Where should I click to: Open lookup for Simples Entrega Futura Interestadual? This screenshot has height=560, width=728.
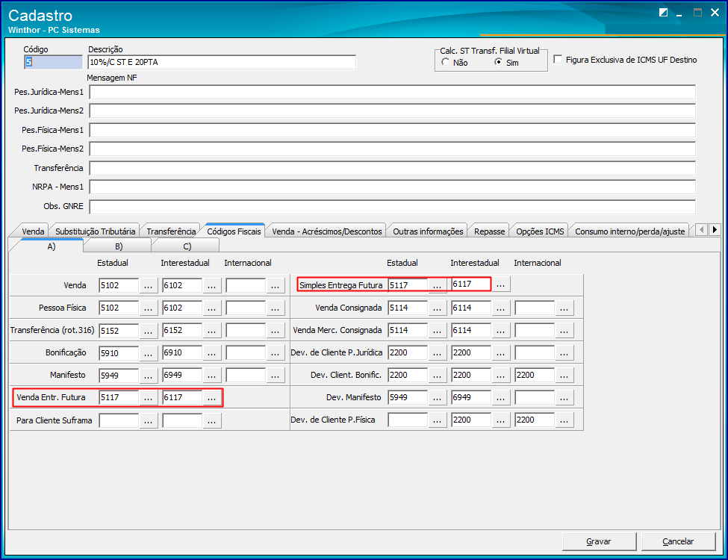[x=500, y=284]
